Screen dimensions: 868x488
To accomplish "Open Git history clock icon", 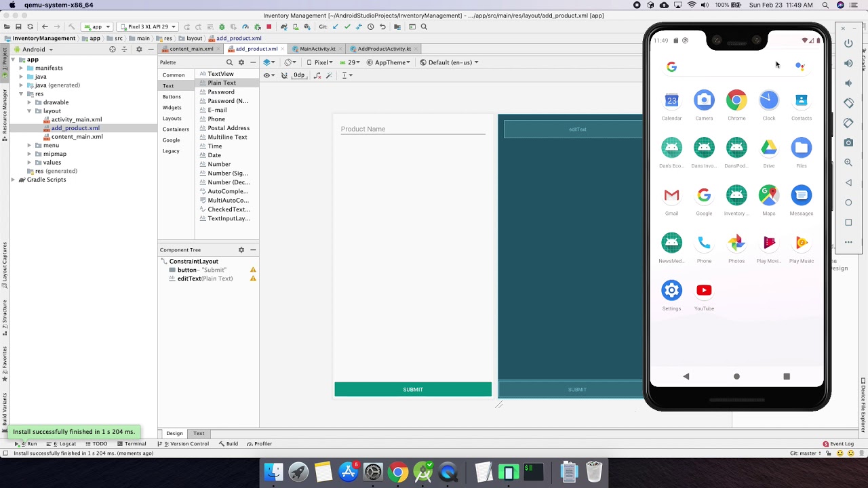I will pyautogui.click(x=371, y=26).
